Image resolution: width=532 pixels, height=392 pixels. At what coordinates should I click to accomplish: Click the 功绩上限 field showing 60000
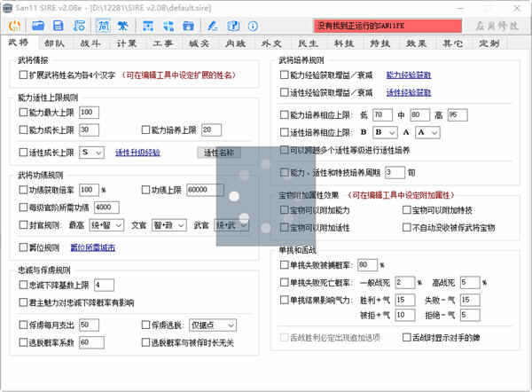[205, 190]
